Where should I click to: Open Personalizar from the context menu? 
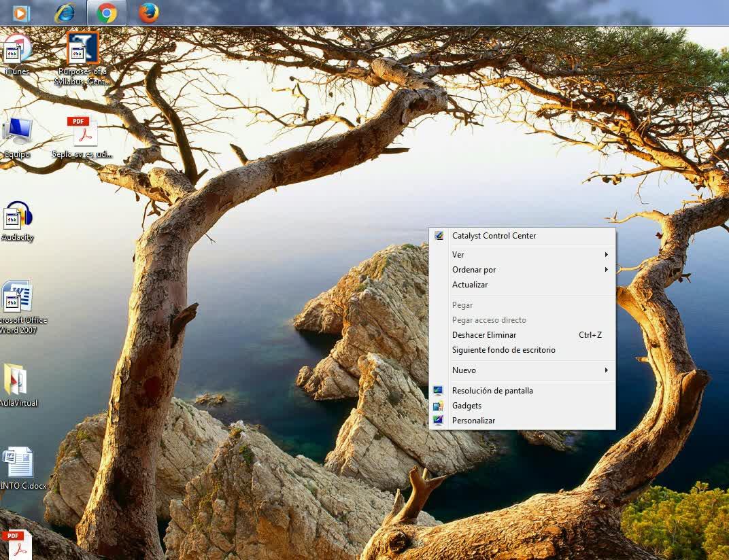473,421
